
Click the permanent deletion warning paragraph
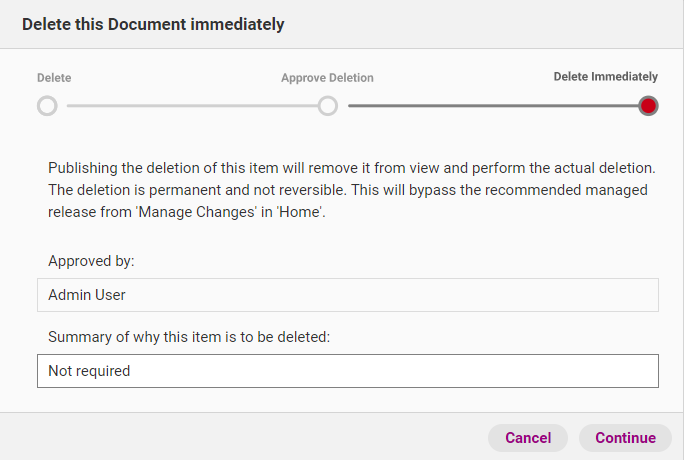(x=352, y=190)
